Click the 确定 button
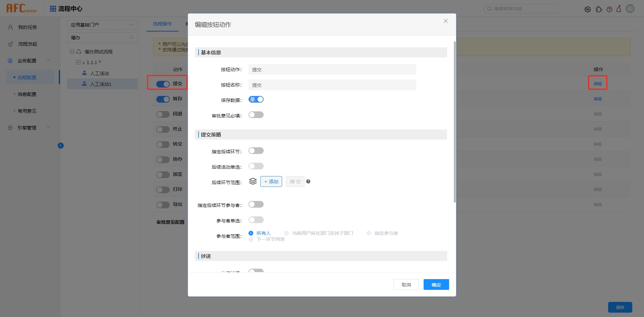This screenshot has height=317, width=644. (436, 284)
